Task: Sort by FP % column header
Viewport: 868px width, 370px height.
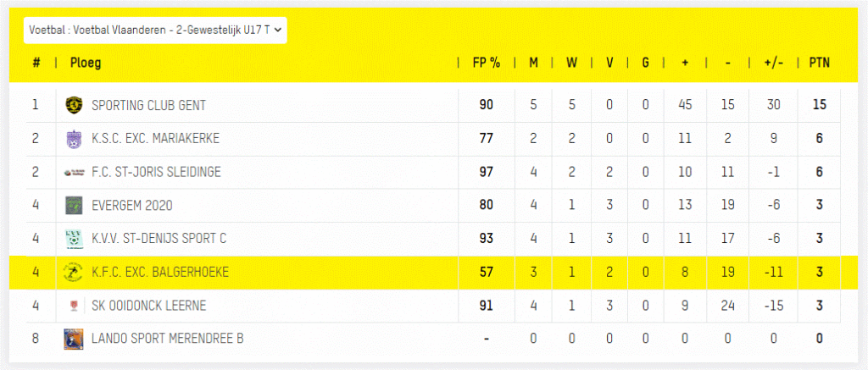Action: coord(486,63)
